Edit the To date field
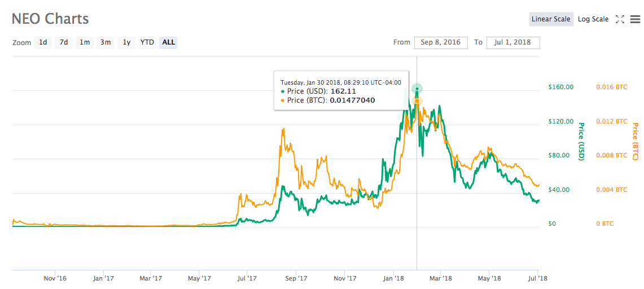 click(x=513, y=42)
